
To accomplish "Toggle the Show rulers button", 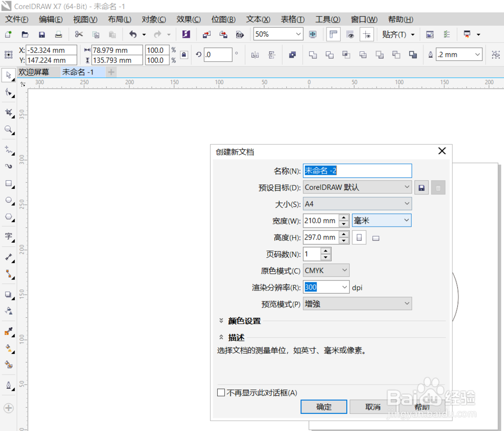I will point(334,34).
